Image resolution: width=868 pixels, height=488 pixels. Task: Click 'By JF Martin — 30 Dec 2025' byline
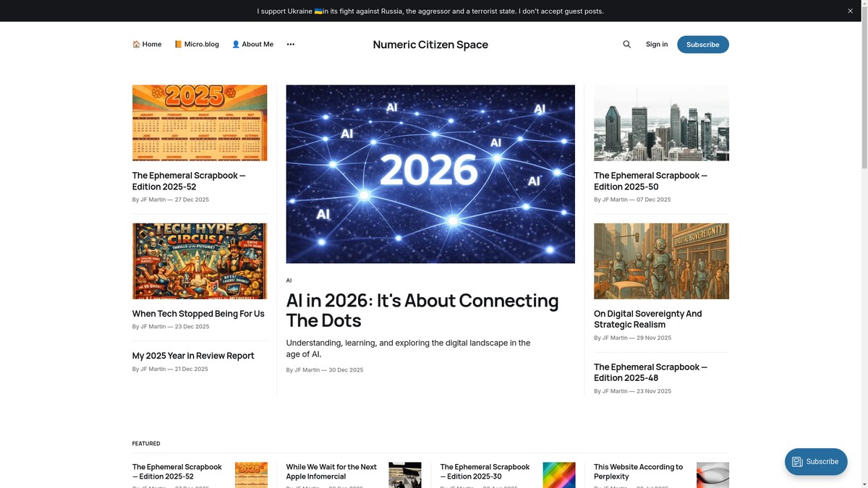click(x=325, y=370)
